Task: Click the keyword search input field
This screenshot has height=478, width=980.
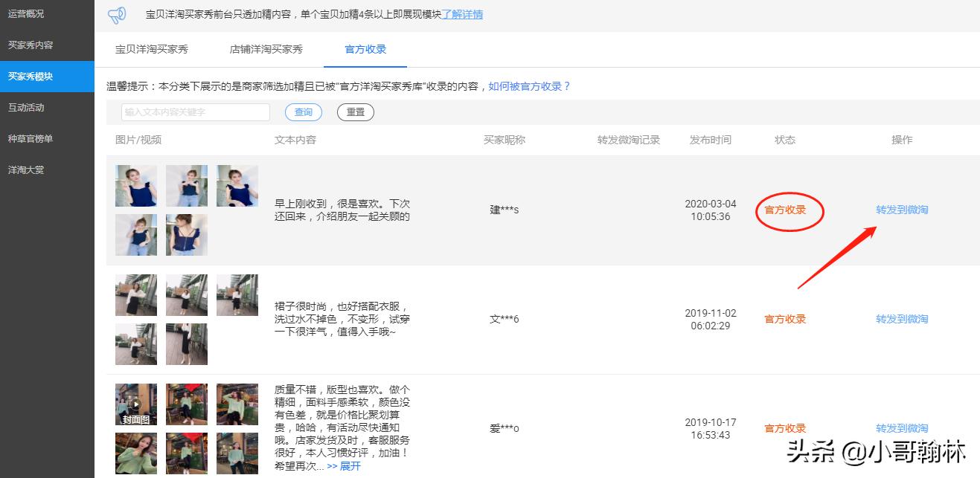Action: [195, 112]
